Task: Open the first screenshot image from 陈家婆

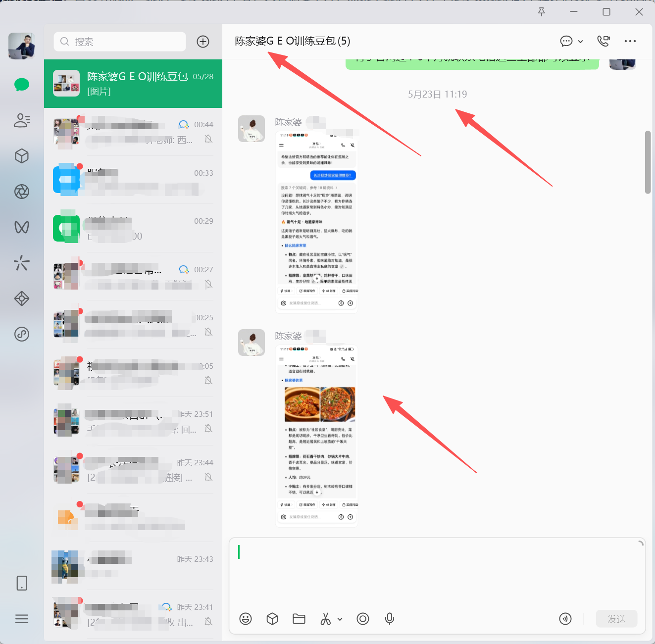Action: pyautogui.click(x=317, y=222)
